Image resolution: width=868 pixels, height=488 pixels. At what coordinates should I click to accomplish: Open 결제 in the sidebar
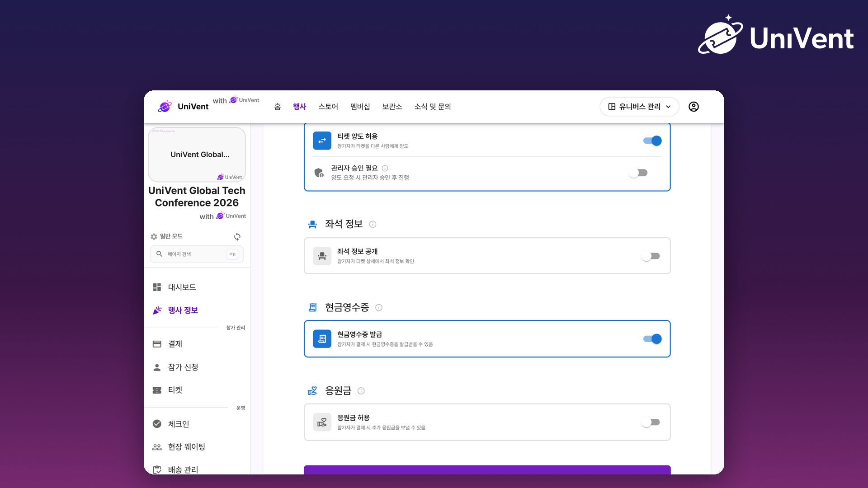197,344
